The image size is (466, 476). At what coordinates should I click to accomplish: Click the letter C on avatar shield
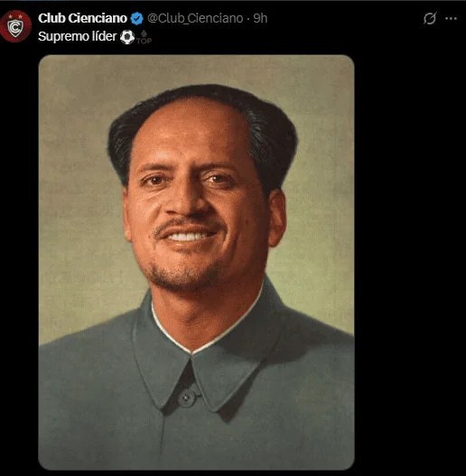(x=14, y=27)
